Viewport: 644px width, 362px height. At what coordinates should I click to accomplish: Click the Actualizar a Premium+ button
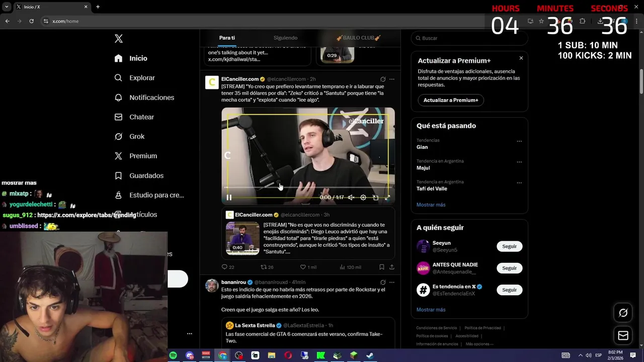(451, 100)
